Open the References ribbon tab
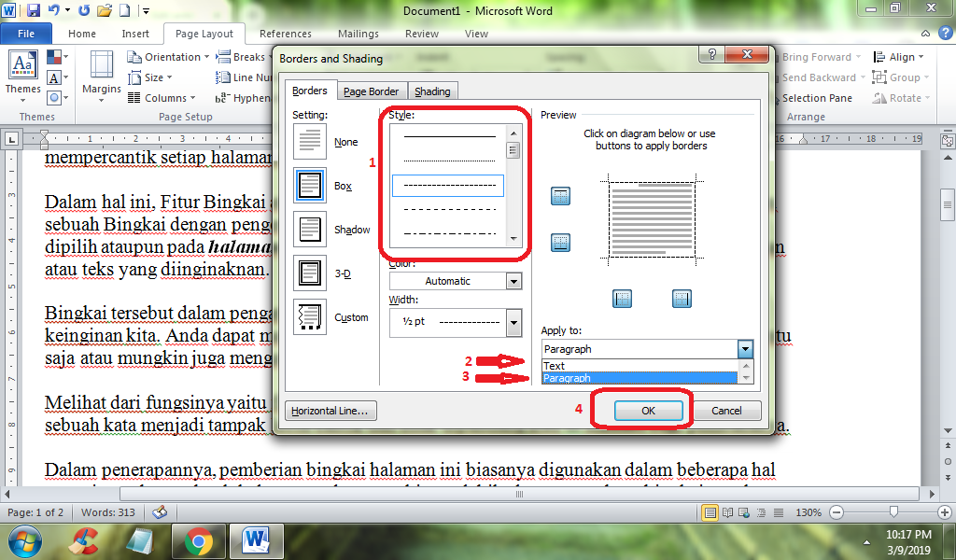Viewport: 956px width, 560px height. 286,34
